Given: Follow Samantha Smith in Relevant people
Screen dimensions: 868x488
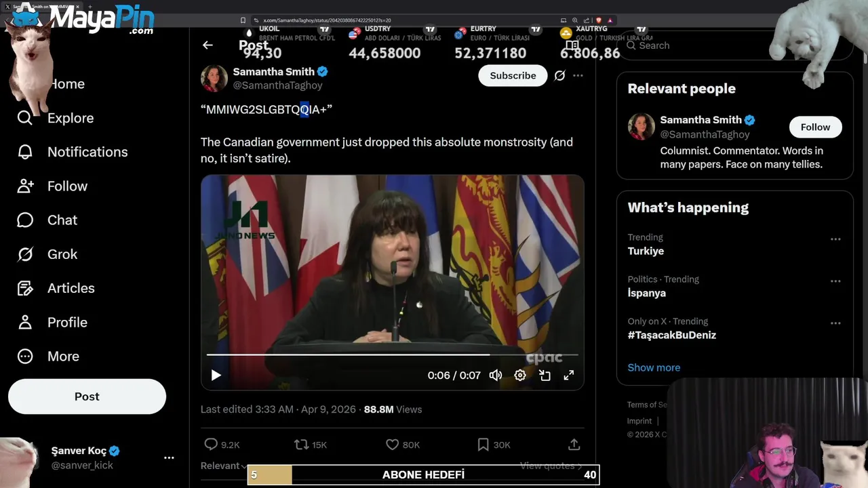Looking at the screenshot, I should 815,127.
